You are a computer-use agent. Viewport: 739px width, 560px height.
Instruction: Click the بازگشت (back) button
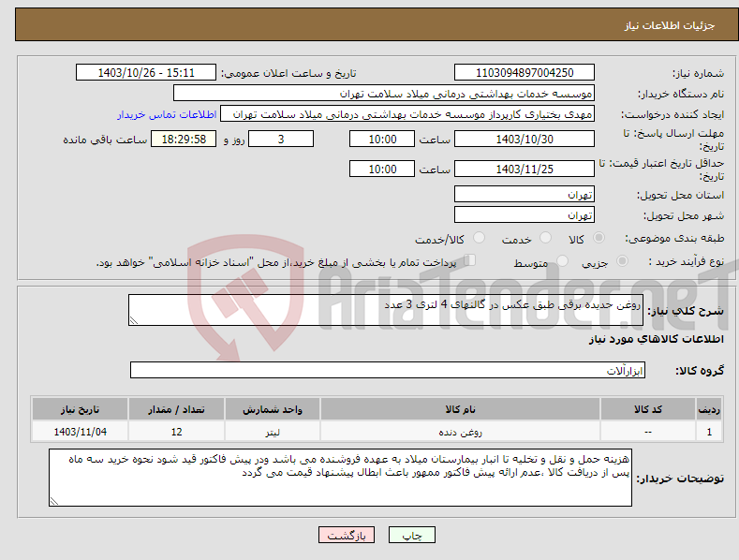[x=347, y=536]
